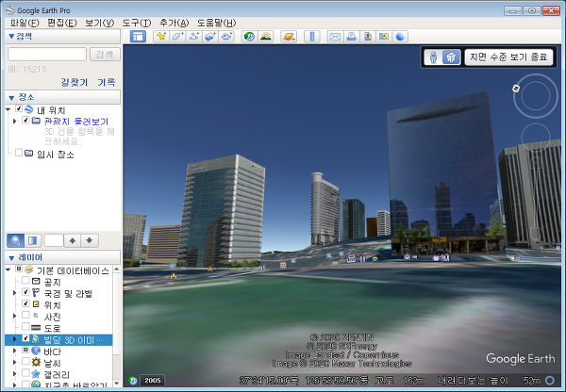Viewport: 566px width, 392px height.
Task: Toggle the 내 위치 checkbox
Action: coord(19,108)
